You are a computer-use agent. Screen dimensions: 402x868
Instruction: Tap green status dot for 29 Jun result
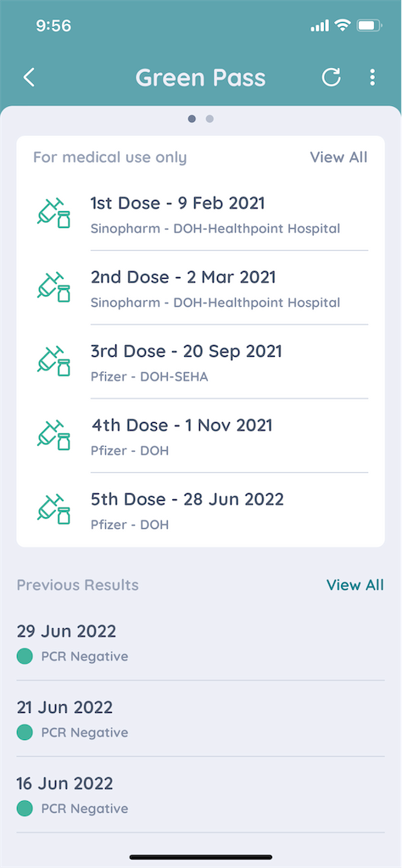[25, 657]
